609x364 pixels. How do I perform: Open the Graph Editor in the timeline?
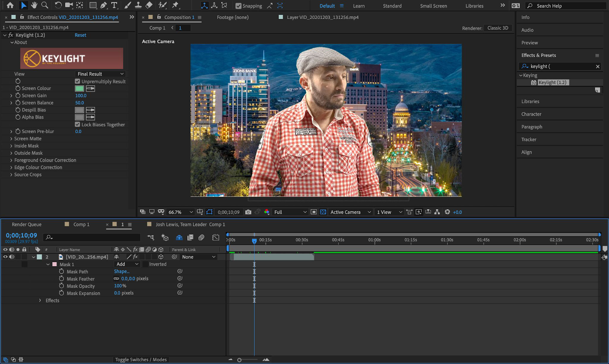pos(216,237)
